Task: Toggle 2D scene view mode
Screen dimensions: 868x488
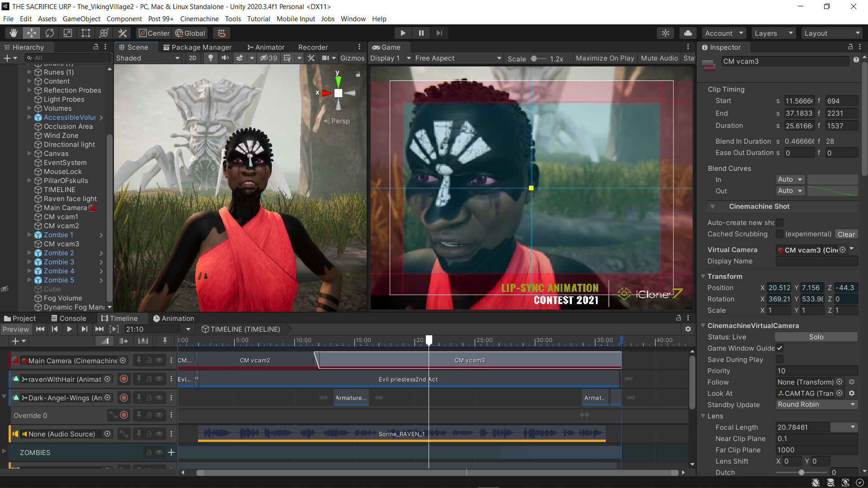Action: [193, 58]
